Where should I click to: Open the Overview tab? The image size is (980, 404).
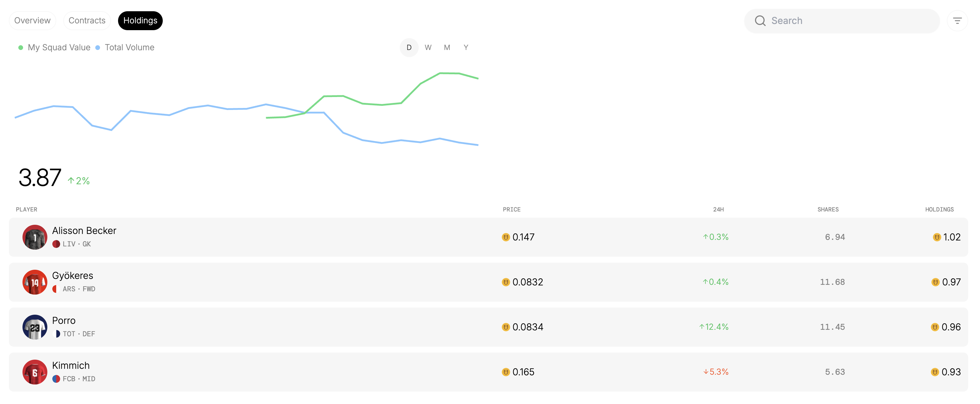point(32,20)
